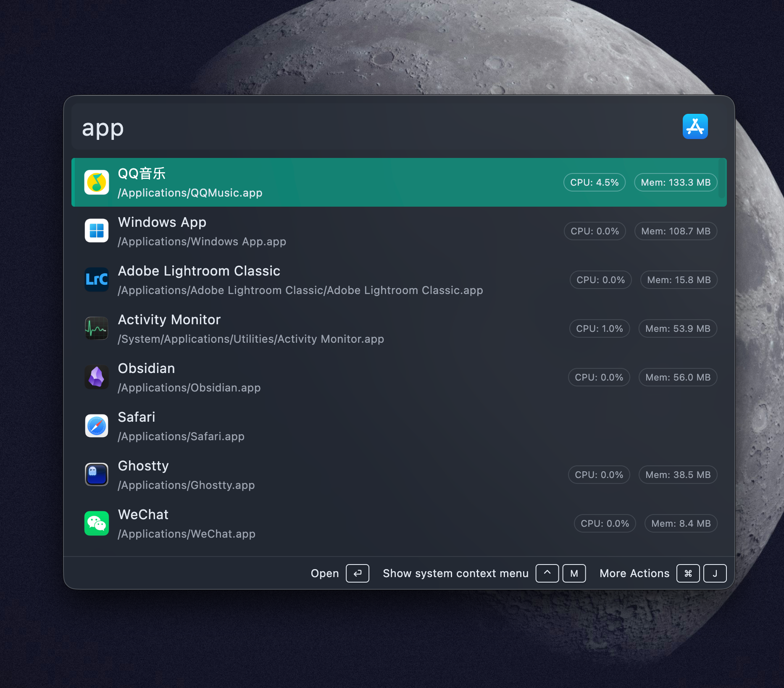Select the 'Adobe Lightroom Classic' result title
This screenshot has width=784, height=688.
point(199,271)
